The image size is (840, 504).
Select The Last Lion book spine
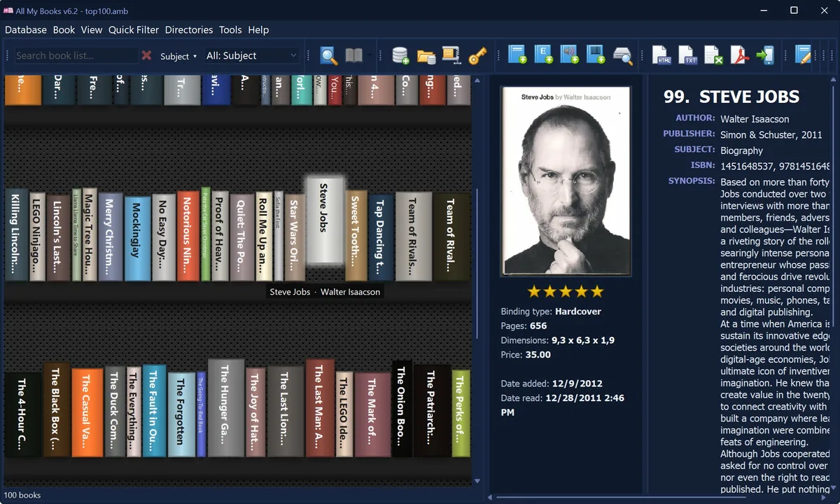pyautogui.click(x=285, y=412)
